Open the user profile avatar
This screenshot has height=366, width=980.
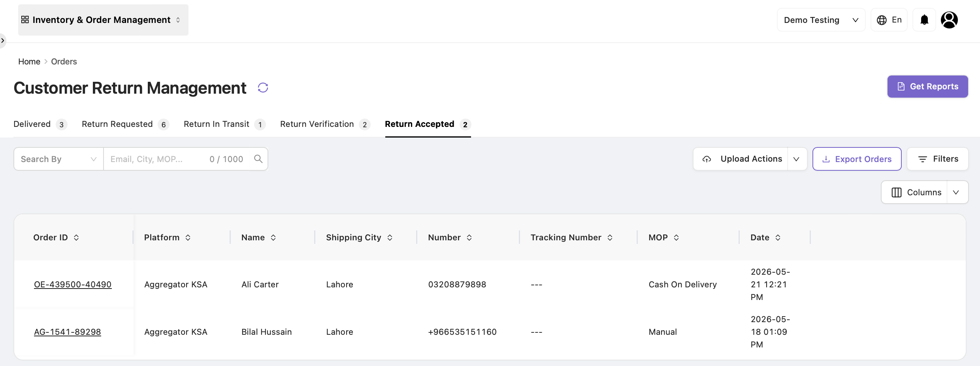[x=949, y=20]
